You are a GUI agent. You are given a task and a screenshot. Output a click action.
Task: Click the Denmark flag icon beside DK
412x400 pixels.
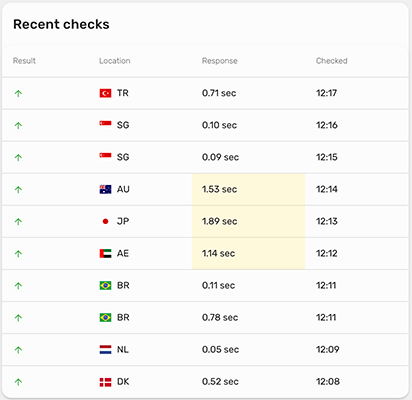[x=105, y=382]
